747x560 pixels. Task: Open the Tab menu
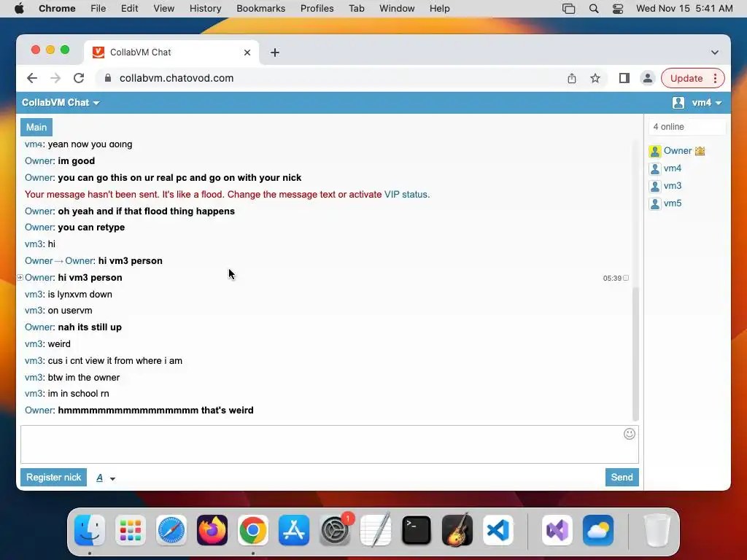[x=356, y=9]
